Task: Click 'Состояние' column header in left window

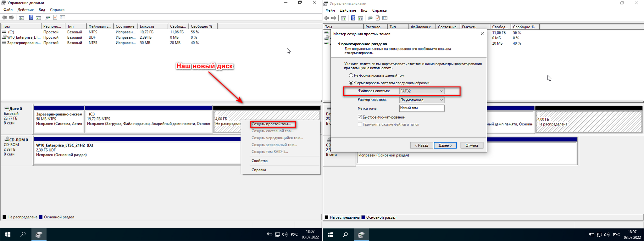Action: tap(126, 26)
